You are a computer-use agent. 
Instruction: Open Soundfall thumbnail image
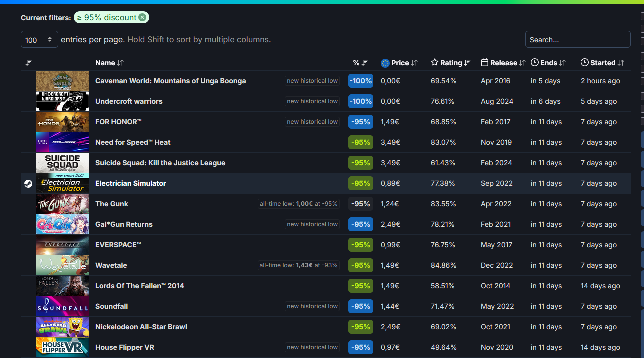coord(62,306)
